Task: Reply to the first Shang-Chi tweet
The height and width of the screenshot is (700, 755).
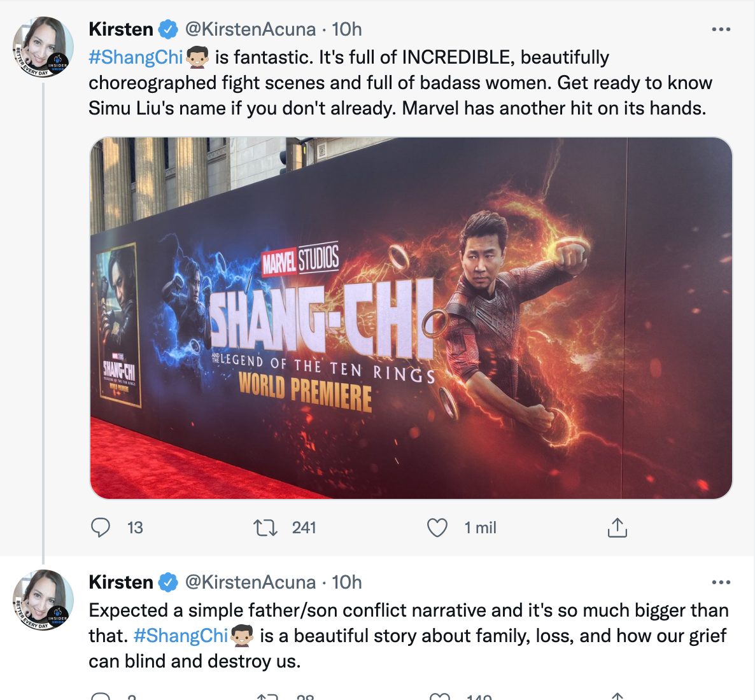Action: click(101, 528)
